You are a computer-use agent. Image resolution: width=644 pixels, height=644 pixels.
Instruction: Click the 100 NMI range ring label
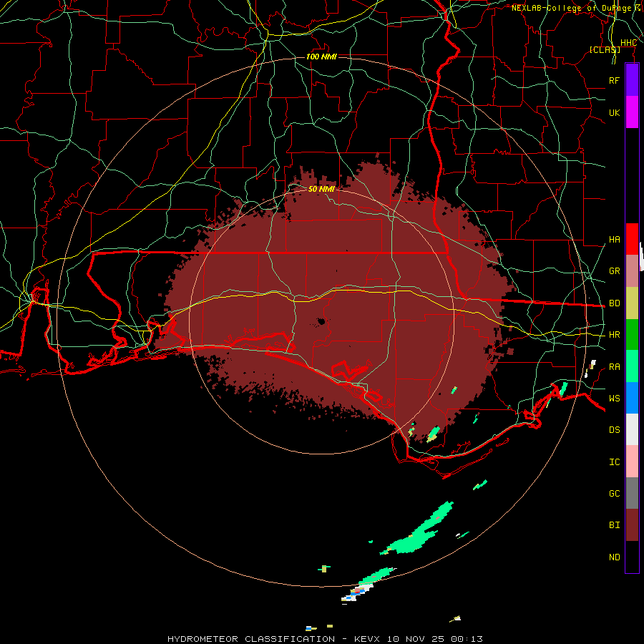[321, 57]
